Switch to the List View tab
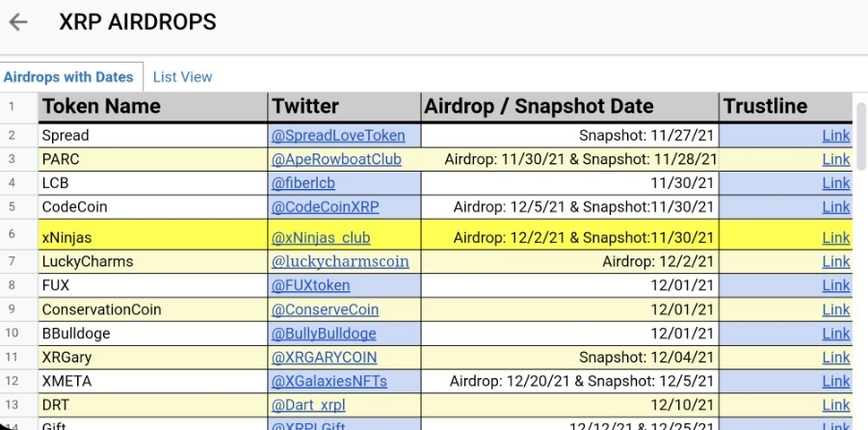Image resolution: width=868 pixels, height=430 pixels. pos(183,77)
